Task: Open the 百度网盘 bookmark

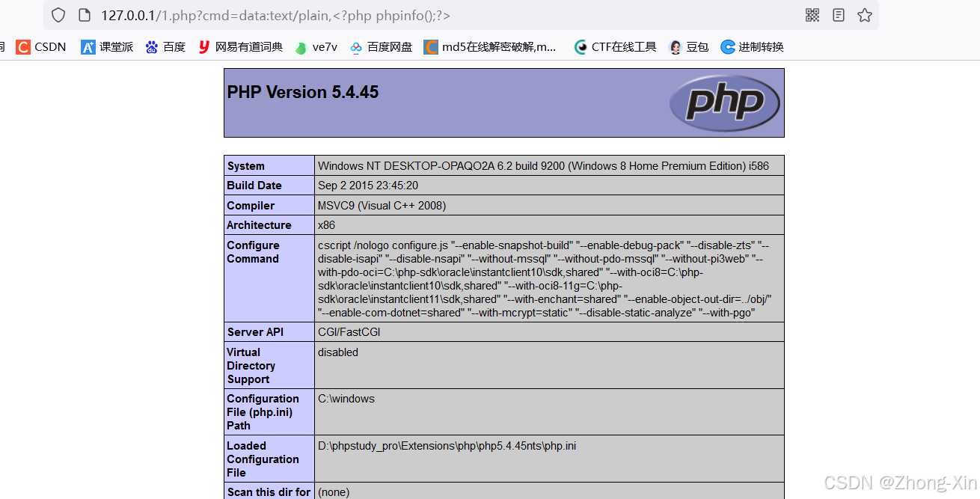Action: coord(381,47)
